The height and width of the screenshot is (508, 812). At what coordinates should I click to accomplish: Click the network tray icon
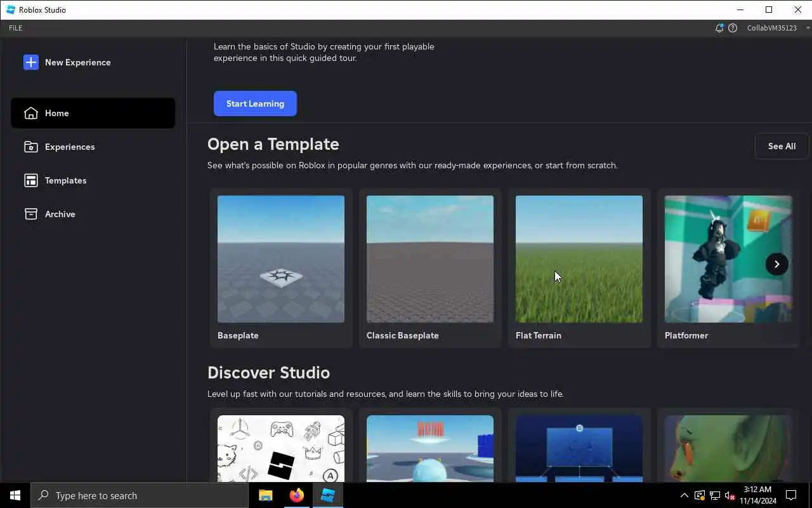tap(714, 495)
